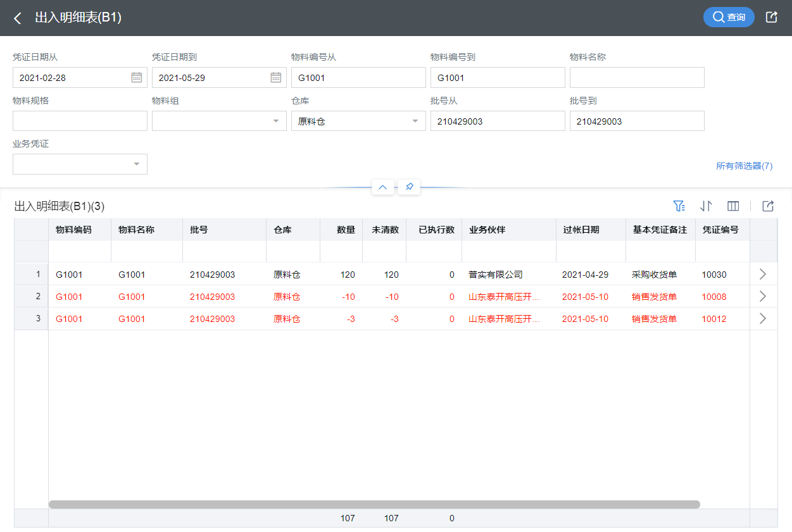Select row number 1
The width and height of the screenshot is (792, 532).
click(32, 274)
